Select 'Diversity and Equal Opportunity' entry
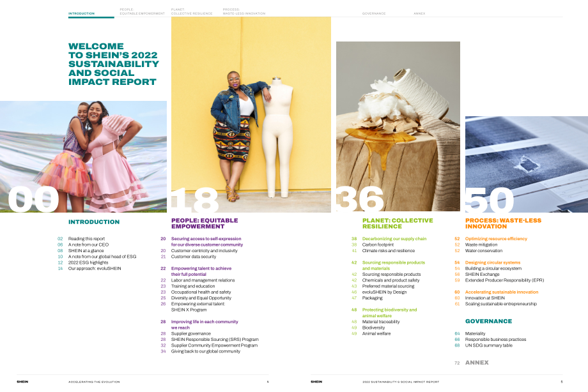The image size is (588, 392). pos(201,298)
